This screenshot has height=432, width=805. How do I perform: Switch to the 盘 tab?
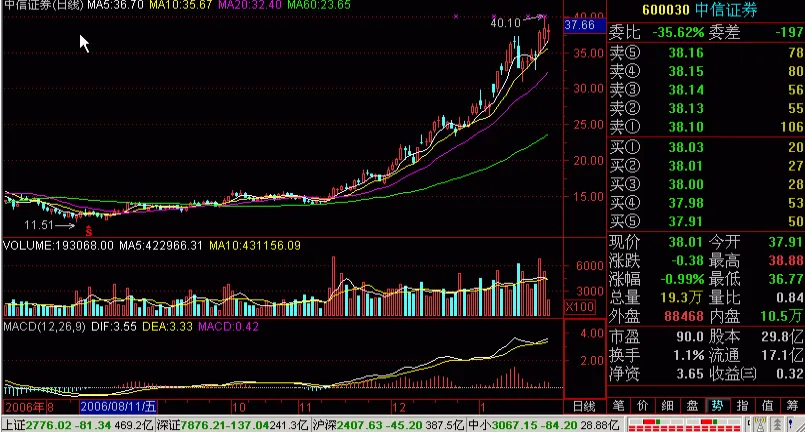pyautogui.click(x=693, y=406)
